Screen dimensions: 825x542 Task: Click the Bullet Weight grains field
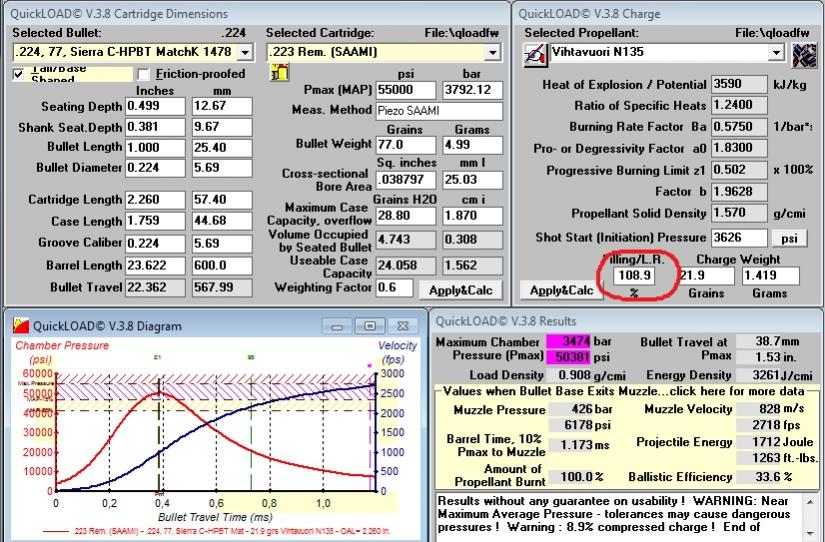tap(406, 145)
